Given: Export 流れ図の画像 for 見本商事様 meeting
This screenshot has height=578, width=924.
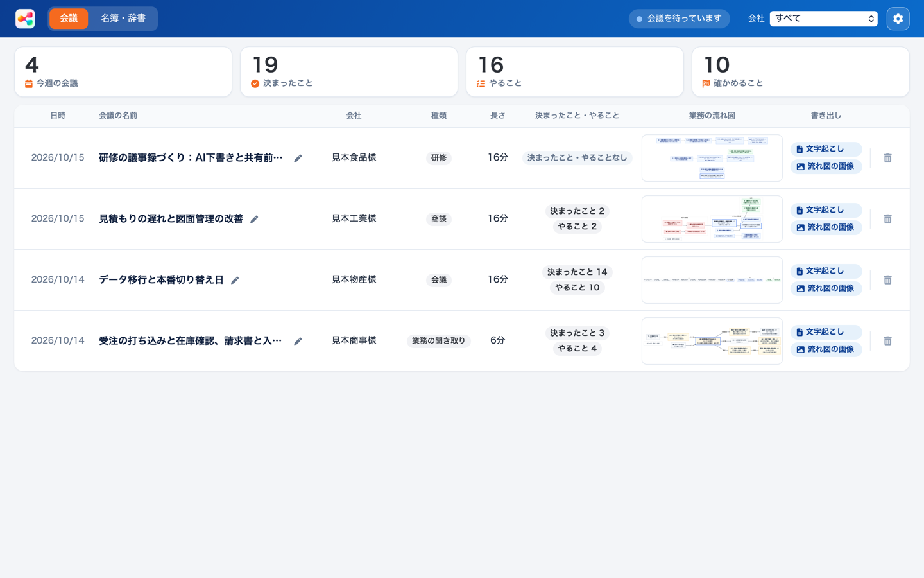Looking at the screenshot, I should (826, 349).
